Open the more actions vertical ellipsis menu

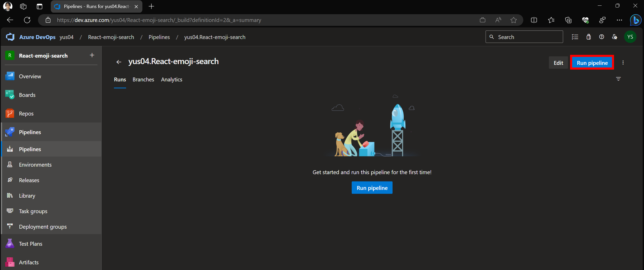coord(623,63)
